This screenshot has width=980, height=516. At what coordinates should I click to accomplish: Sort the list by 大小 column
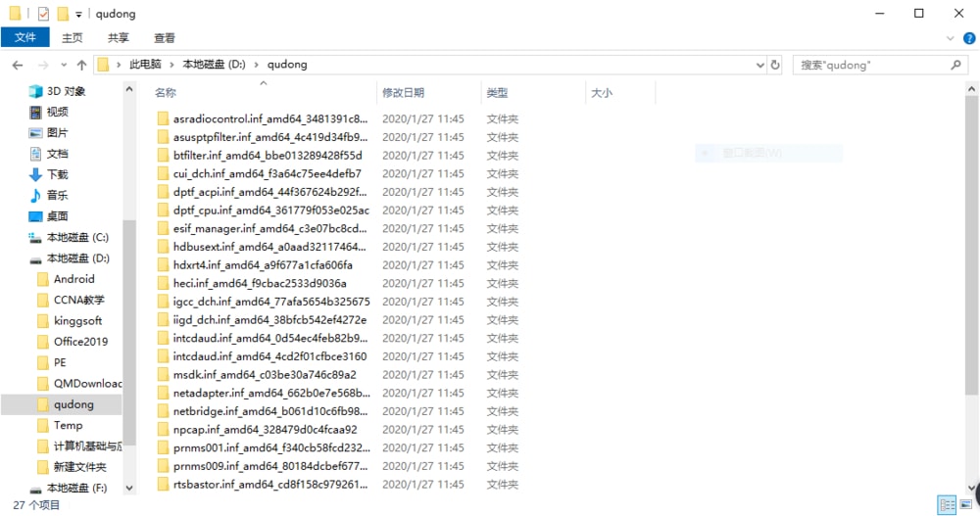[x=602, y=92]
